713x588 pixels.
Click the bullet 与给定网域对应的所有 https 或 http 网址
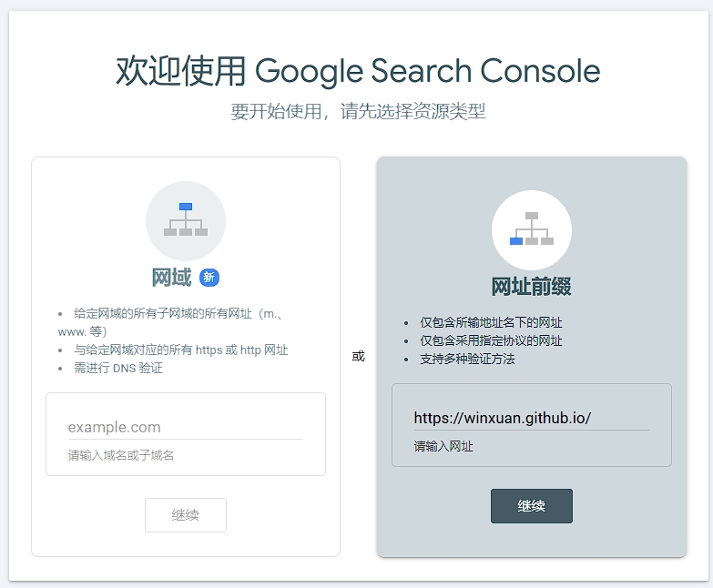tap(181, 350)
